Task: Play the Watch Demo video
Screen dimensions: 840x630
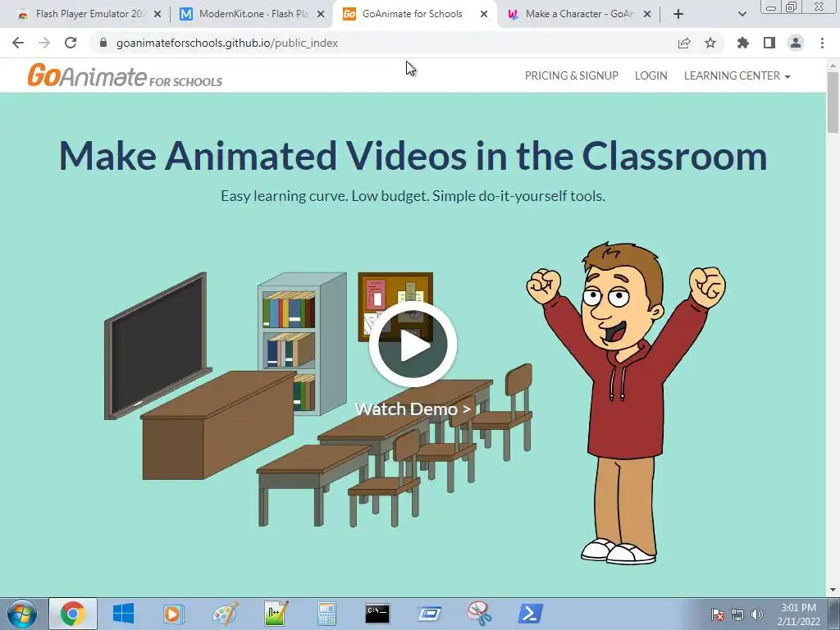Action: pos(413,345)
